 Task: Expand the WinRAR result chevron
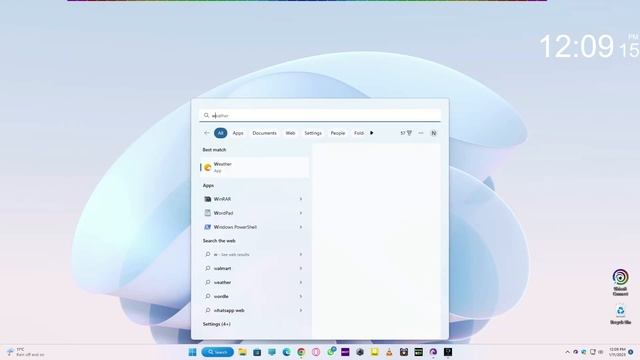pos(301,199)
